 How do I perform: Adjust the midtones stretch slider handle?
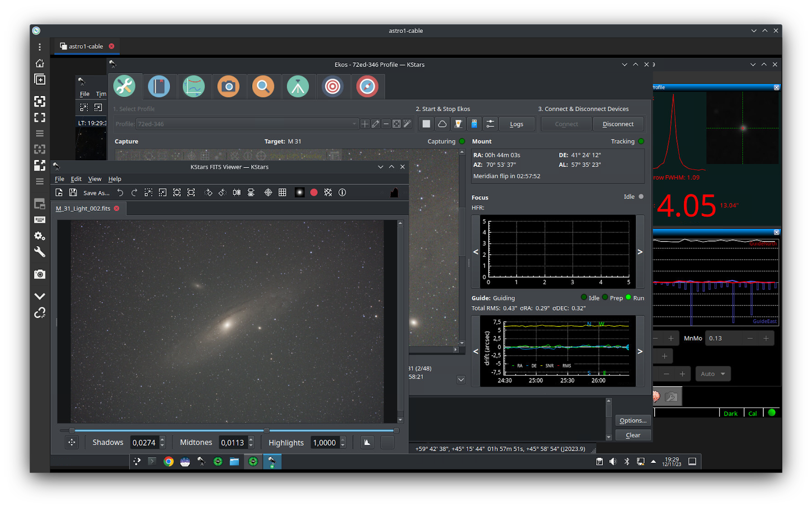click(x=266, y=430)
